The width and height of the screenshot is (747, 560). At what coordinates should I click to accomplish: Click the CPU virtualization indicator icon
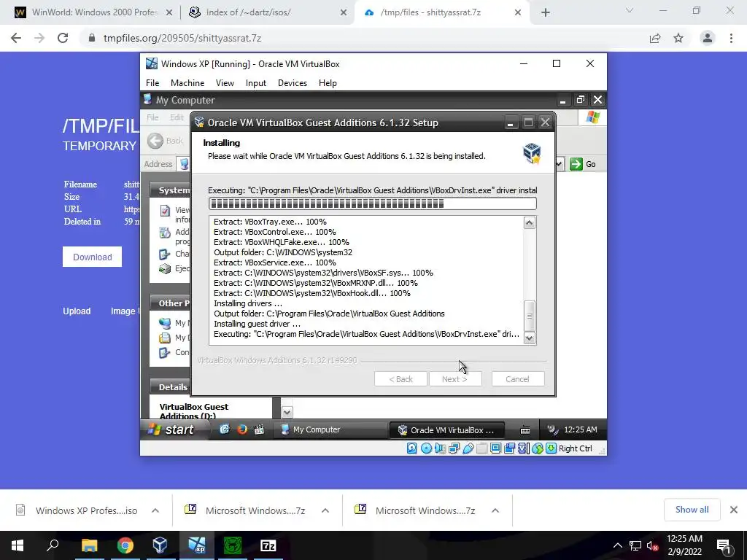point(523,448)
